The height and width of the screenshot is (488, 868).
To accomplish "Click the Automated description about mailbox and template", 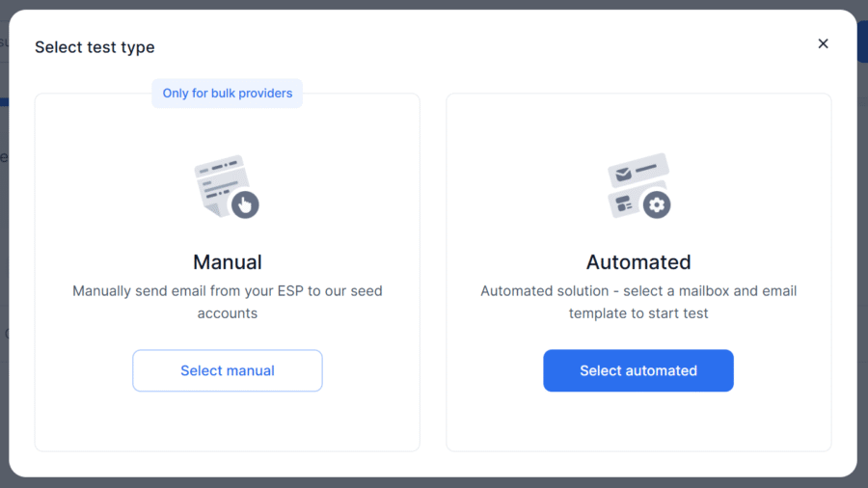I will [x=638, y=302].
